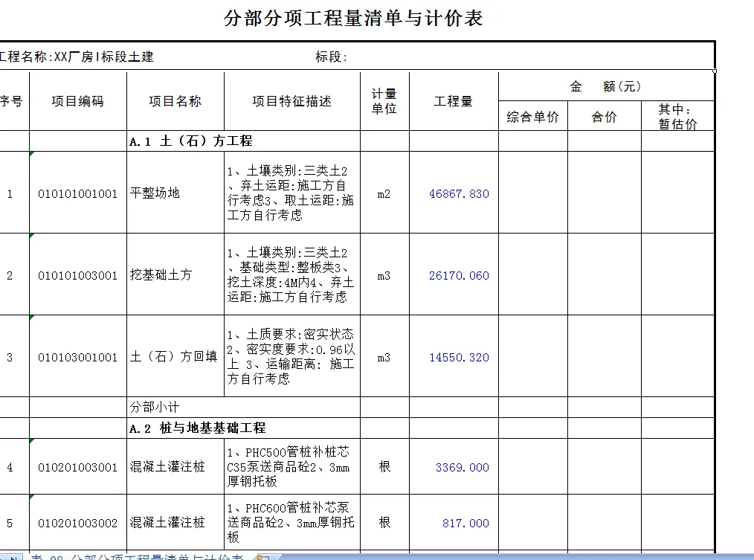Viewport: 754px width, 560px height.
Task: Select the 土(石)方回填 name cell
Action: point(175,356)
